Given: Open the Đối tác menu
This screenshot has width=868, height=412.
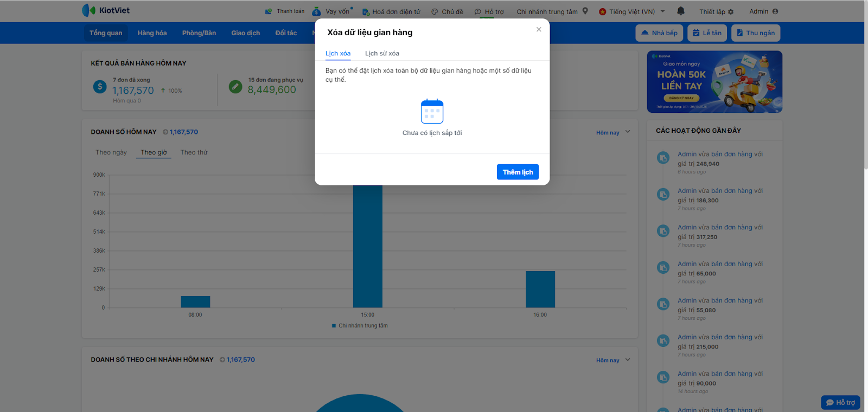Looking at the screenshot, I should tap(286, 33).
